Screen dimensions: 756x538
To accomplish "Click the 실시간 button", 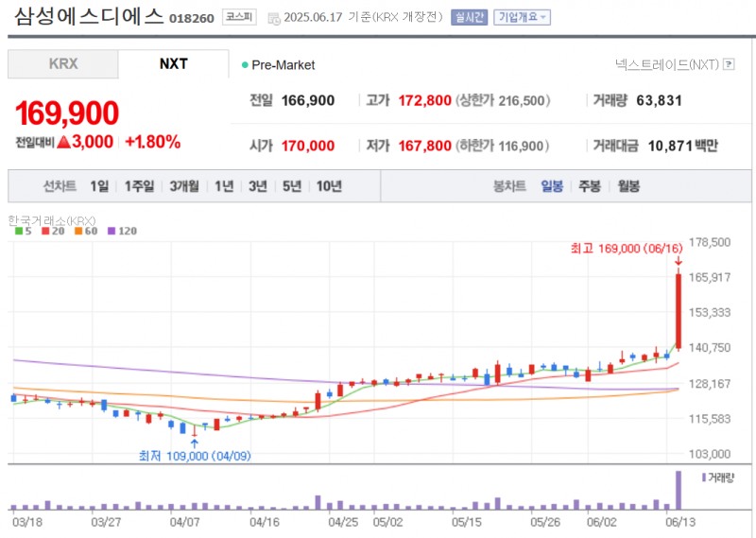I will point(469,17).
